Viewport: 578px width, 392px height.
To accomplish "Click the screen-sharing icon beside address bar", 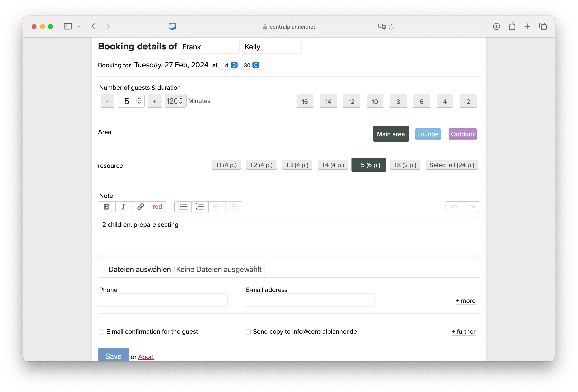I will pos(172,27).
